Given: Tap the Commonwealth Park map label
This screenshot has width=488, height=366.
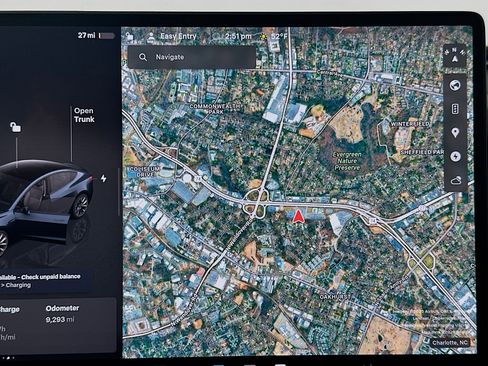Looking at the screenshot, I should pos(214,109).
